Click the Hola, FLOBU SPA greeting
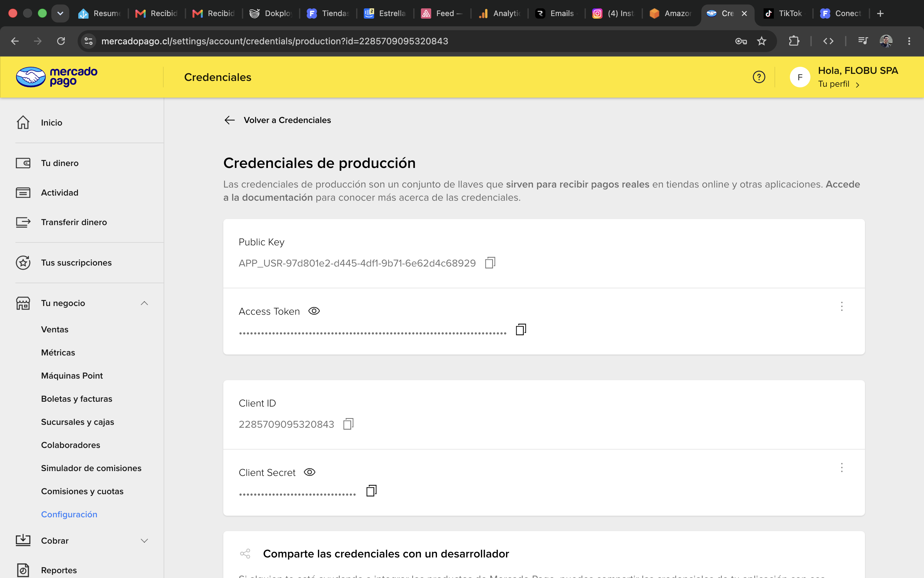The height and width of the screenshot is (578, 924). coord(858,71)
